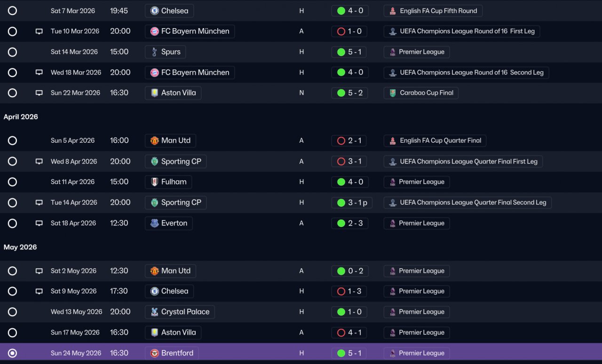This screenshot has width=602, height=364.
Task: Click the TV broadcast icon for Bayern München away match
Action: coord(39,31)
